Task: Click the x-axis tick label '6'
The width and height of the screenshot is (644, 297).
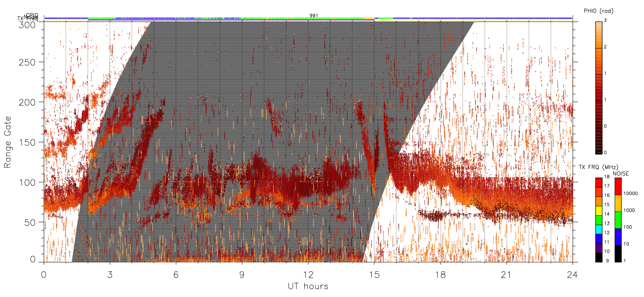Action: click(176, 274)
